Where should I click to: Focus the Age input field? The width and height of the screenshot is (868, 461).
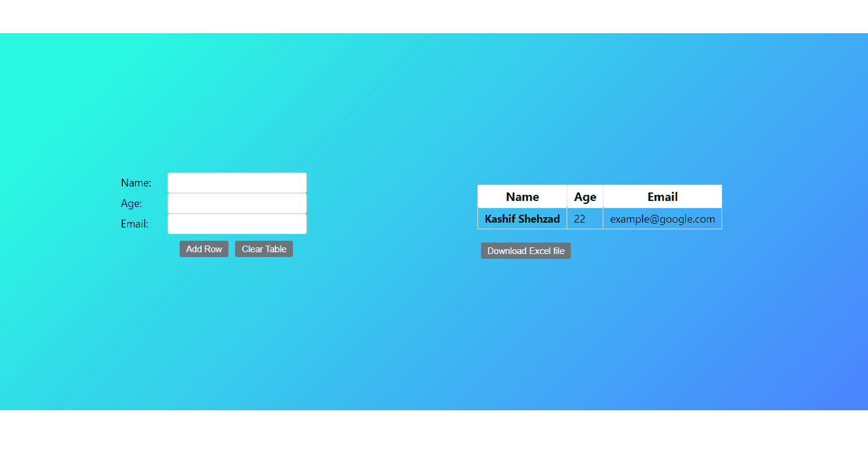pyautogui.click(x=237, y=203)
